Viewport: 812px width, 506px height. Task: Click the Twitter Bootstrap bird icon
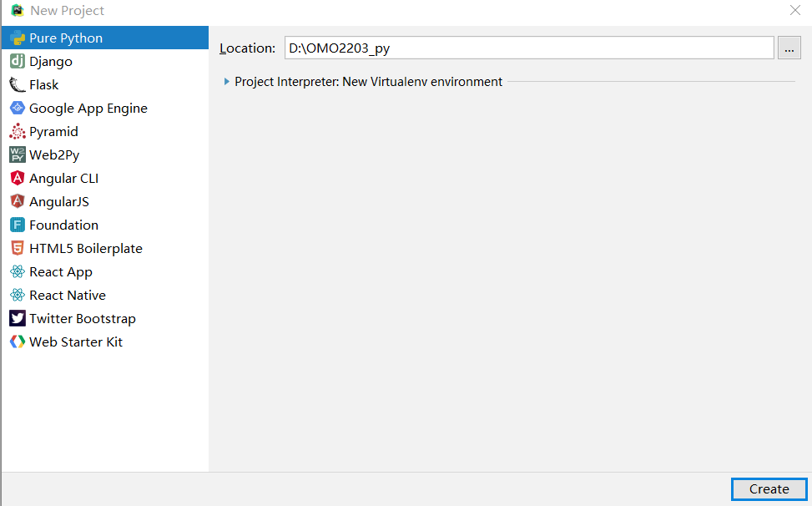[x=17, y=318]
